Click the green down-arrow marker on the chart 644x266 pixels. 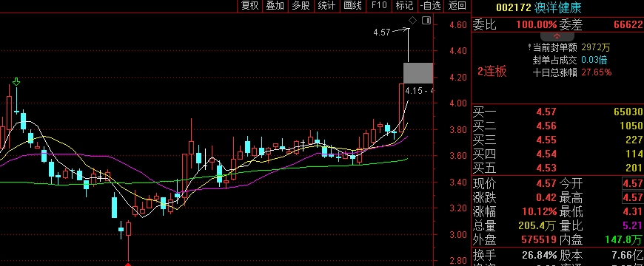16,81
